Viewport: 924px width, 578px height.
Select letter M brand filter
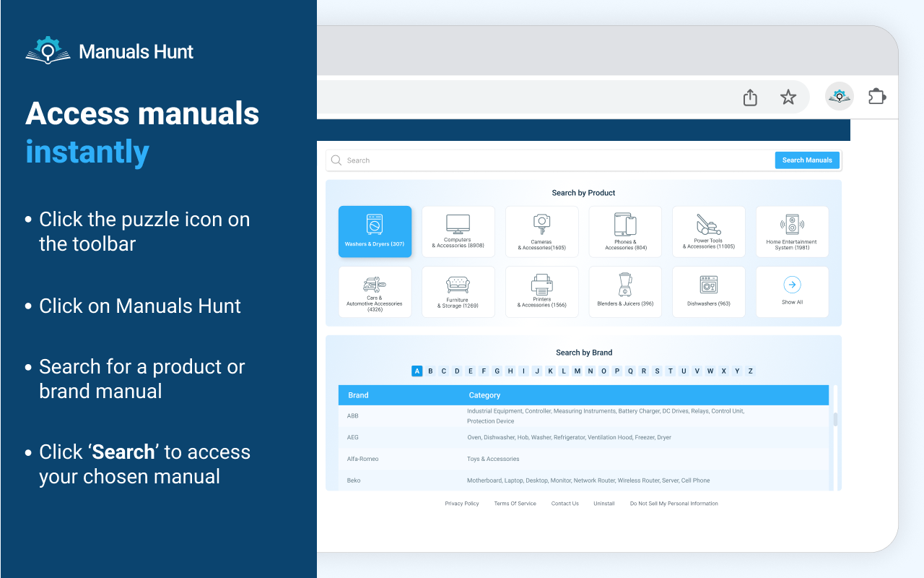[577, 371]
